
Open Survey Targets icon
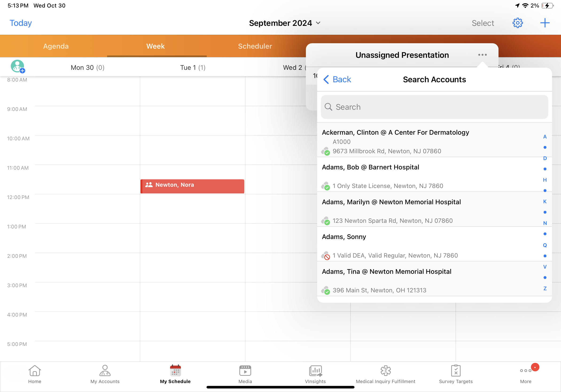[456, 374]
